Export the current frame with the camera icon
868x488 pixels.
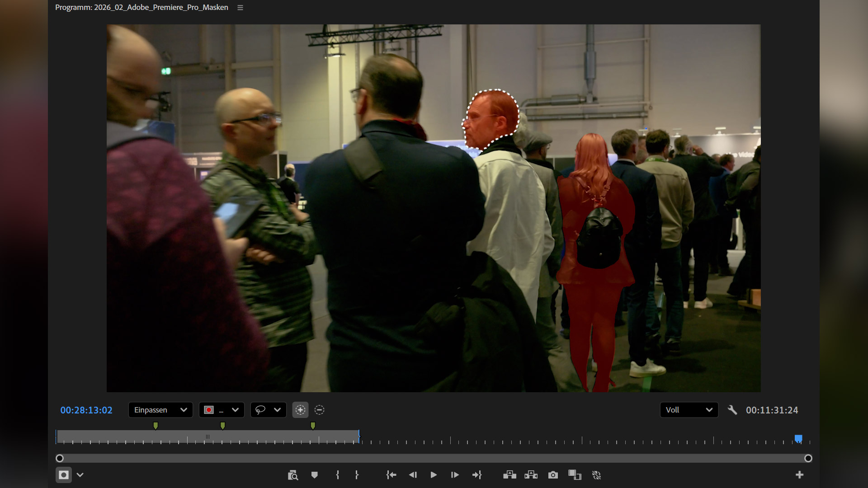pyautogui.click(x=552, y=475)
